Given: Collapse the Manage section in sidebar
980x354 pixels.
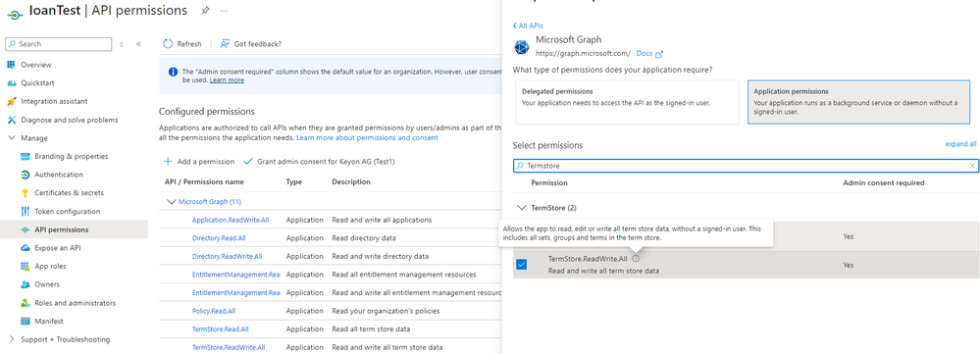Looking at the screenshot, I should [x=11, y=138].
